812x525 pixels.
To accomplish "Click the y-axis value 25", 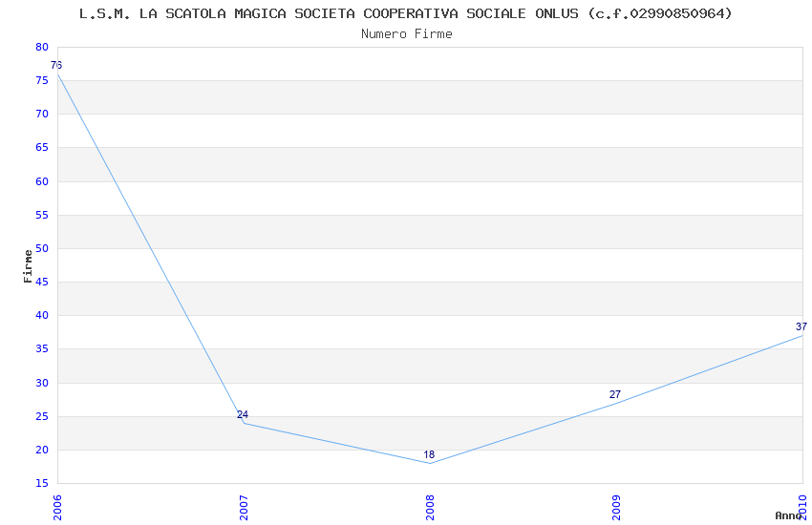I will point(42,417).
